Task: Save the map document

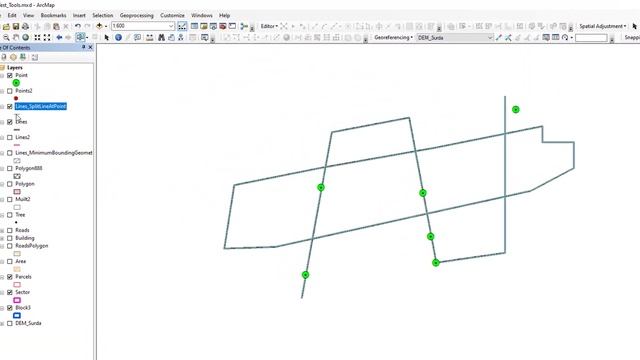Action: click(x=16, y=27)
